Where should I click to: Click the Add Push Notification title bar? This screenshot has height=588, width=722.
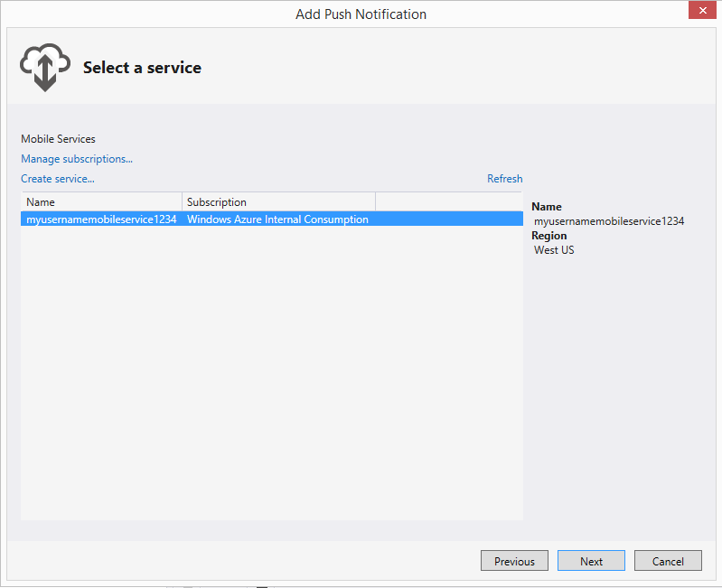pos(361,14)
